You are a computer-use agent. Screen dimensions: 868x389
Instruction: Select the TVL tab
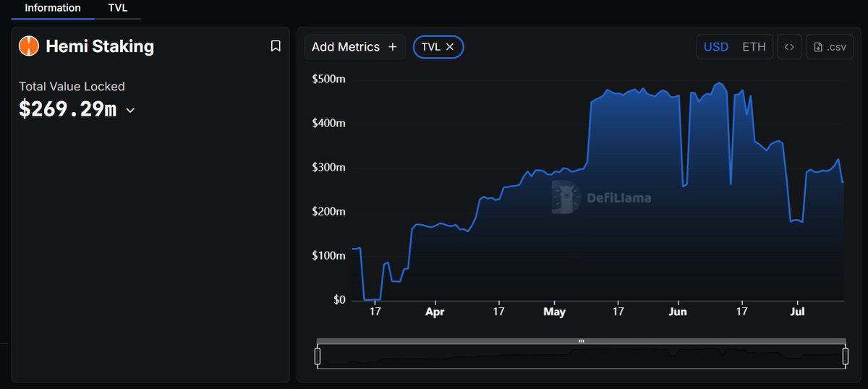118,8
